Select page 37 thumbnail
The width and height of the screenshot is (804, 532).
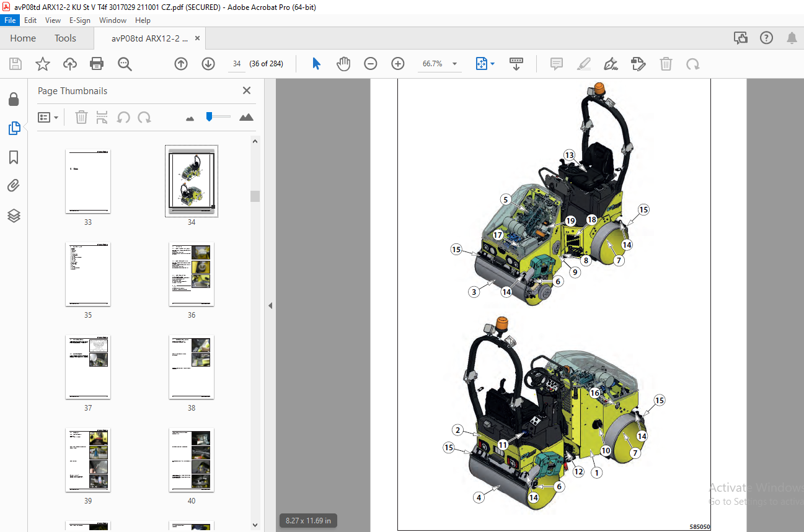pos(88,367)
